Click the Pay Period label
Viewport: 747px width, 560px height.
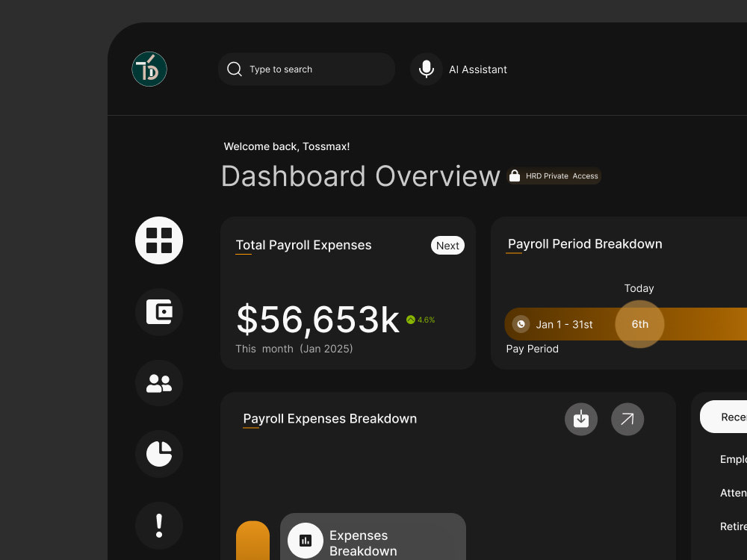coord(532,349)
